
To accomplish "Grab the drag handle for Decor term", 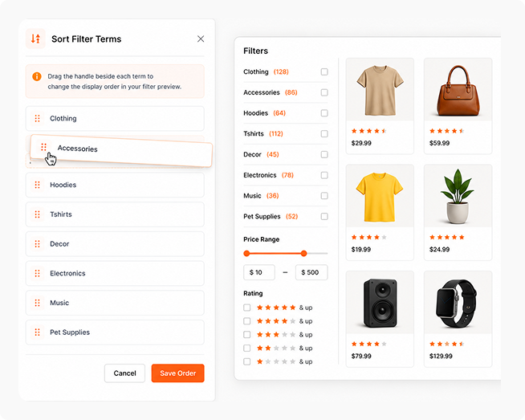I will pos(38,244).
